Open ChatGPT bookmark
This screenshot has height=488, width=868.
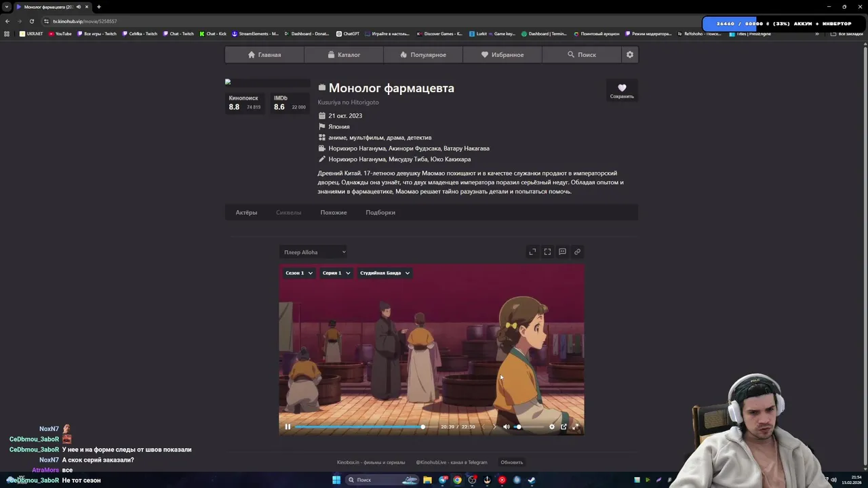347,34
